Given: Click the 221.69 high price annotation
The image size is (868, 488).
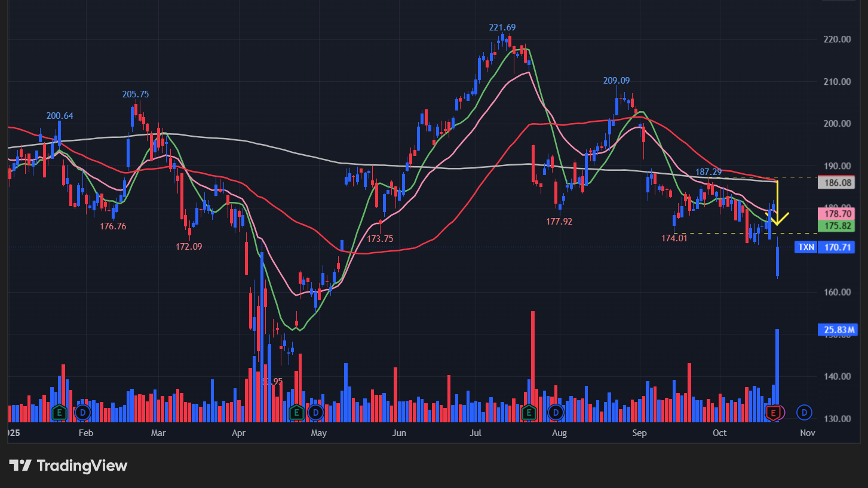Looking at the screenshot, I should pos(502,27).
